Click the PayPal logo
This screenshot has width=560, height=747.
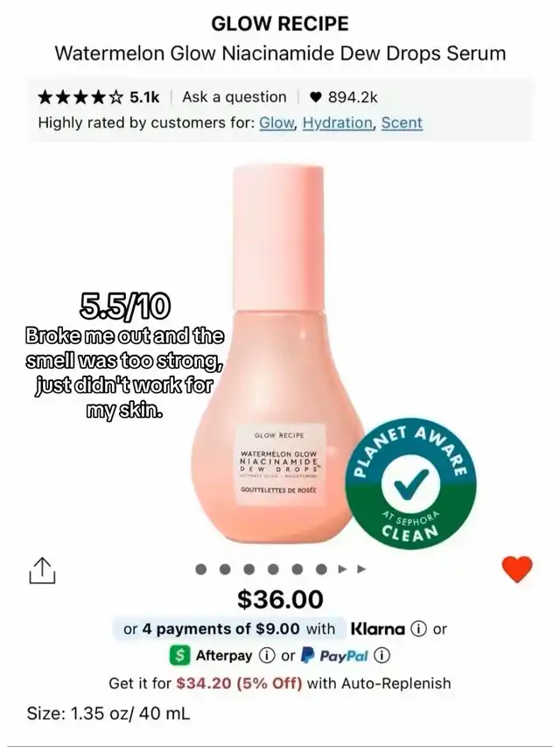point(336,656)
